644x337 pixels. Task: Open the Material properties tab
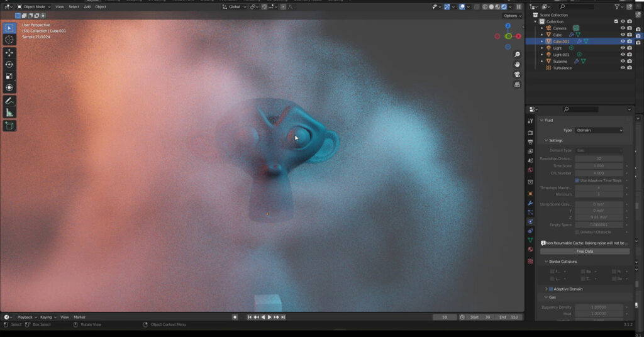pos(530,250)
